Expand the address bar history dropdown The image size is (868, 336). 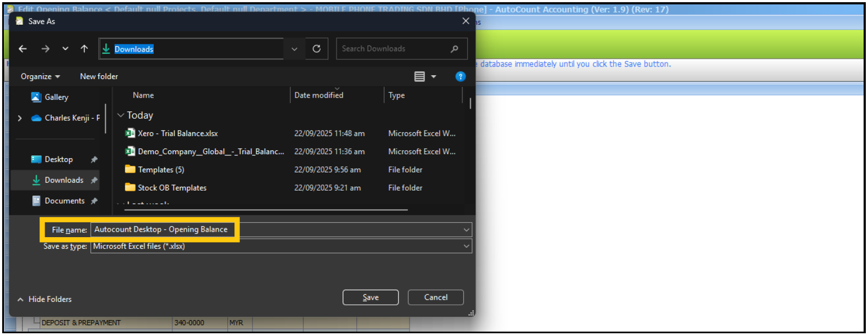(x=294, y=49)
